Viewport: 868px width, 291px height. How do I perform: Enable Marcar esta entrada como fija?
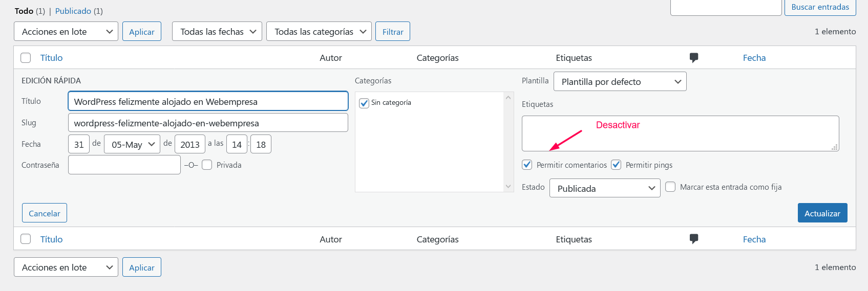coord(670,187)
